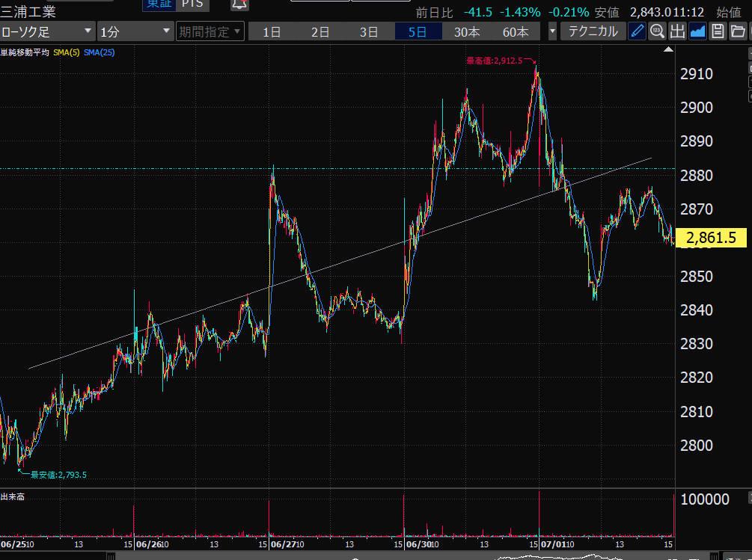Collapse chart using white up triangle
The image size is (752, 560).
(668, 49)
